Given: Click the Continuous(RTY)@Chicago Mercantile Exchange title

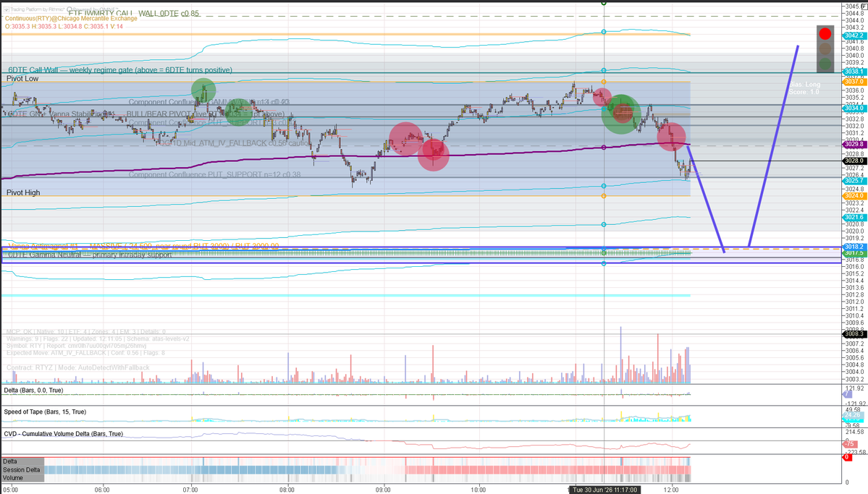Looking at the screenshot, I should pos(71,18).
